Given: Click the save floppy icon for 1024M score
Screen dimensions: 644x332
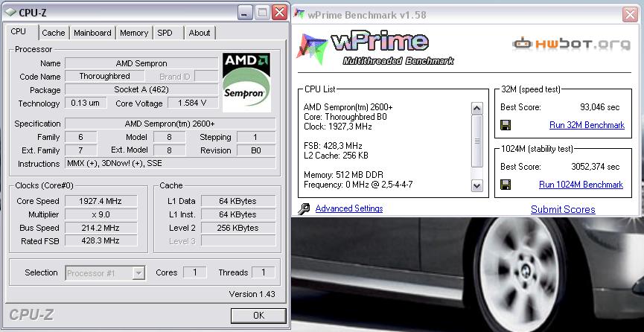Looking at the screenshot, I should [x=506, y=184].
